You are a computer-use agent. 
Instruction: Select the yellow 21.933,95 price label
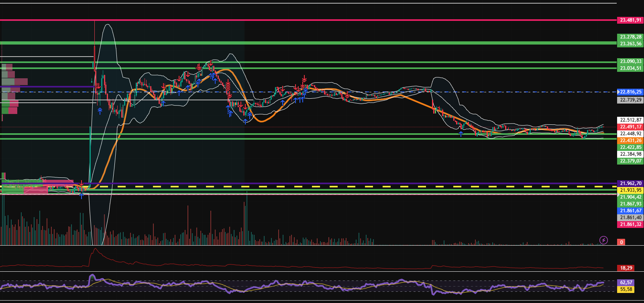click(630, 190)
